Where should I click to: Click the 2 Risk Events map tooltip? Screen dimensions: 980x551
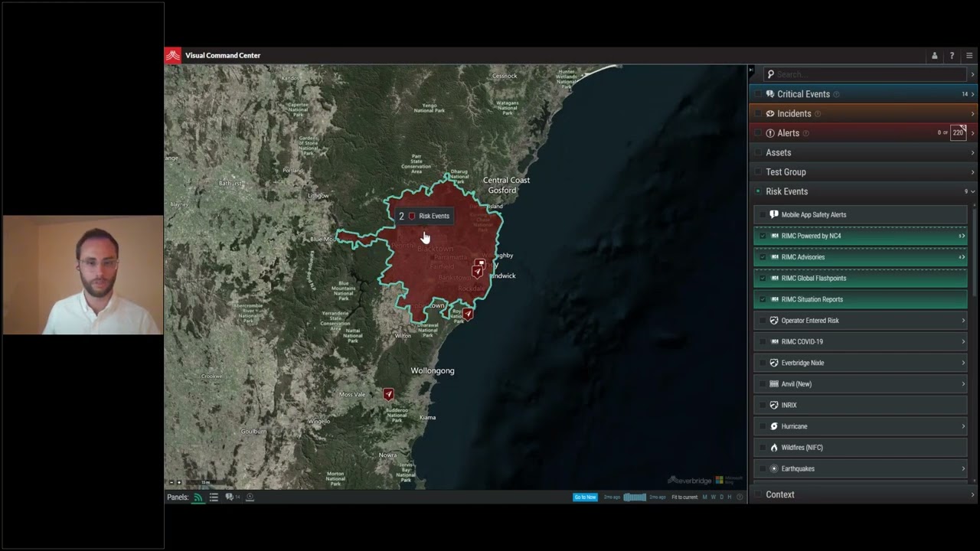424,217
